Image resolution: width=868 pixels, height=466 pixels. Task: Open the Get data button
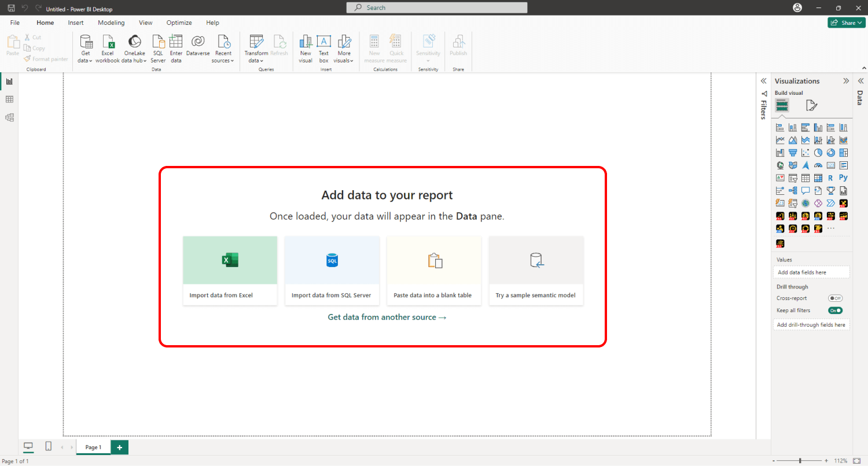(x=86, y=49)
